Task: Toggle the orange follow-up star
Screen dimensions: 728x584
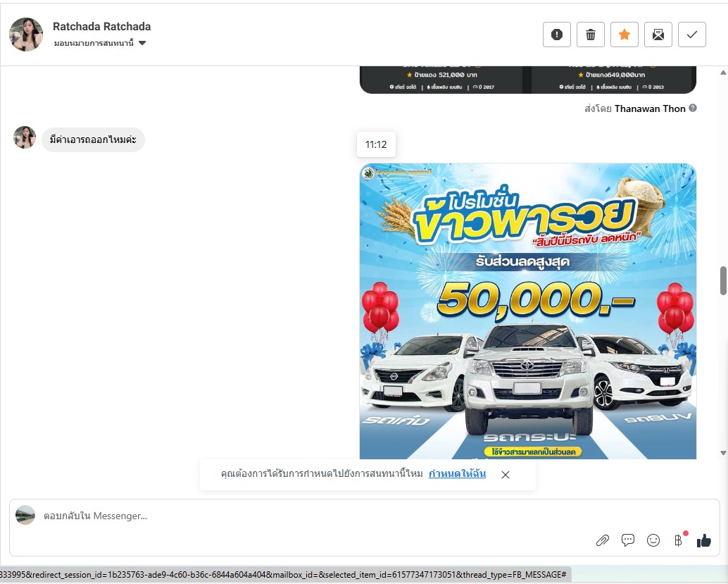Action: [x=624, y=35]
